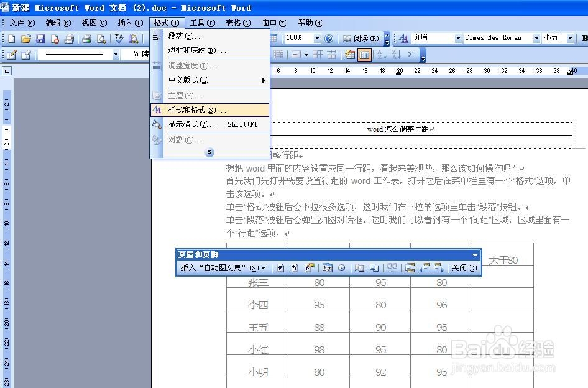588x388 pixels.
Task: Insert the current date into the header
Action: point(328,267)
